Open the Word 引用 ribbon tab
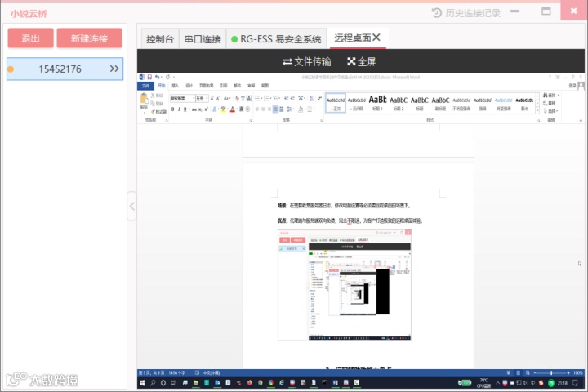Viewport: 588px width, 392px height. point(224,86)
